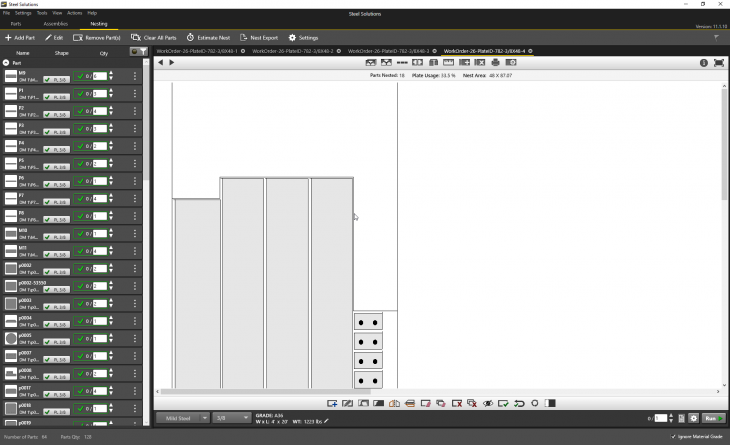This screenshot has width=730, height=445.
Task: Open the three-dot menu for part p0002-53550
Action: tap(135, 286)
